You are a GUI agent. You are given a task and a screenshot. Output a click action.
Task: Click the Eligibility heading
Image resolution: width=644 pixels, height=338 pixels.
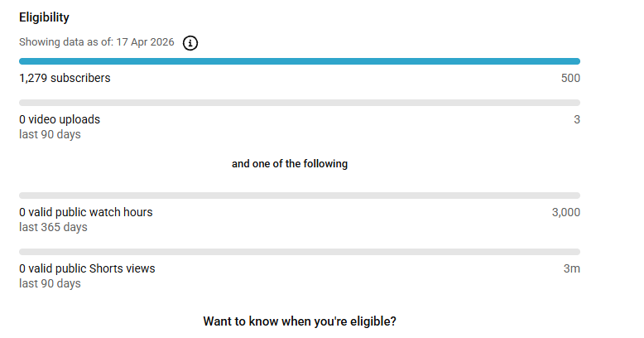(x=44, y=17)
